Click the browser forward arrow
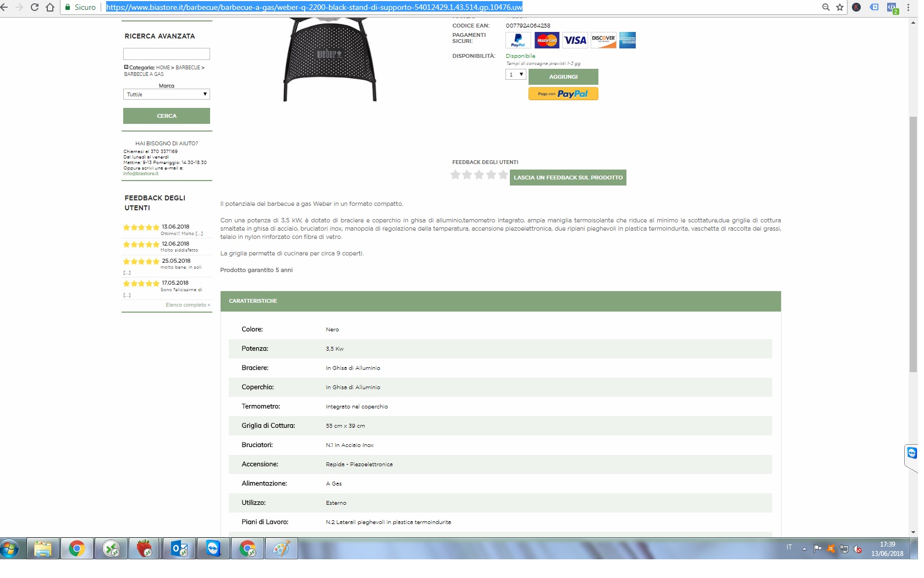This screenshot has width=924, height=578. [x=19, y=7]
